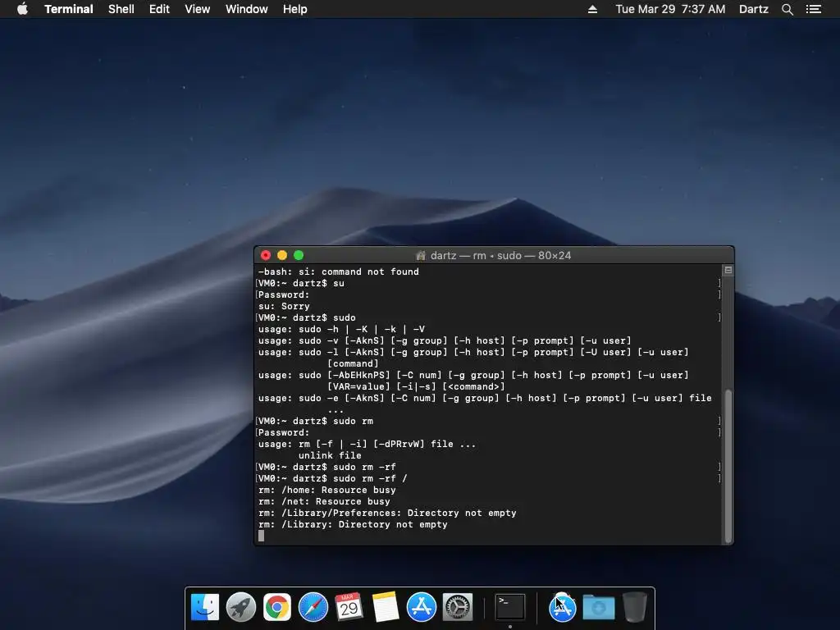Zoom the Terminal window with green button
The width and height of the screenshot is (840, 630).
coord(299,256)
